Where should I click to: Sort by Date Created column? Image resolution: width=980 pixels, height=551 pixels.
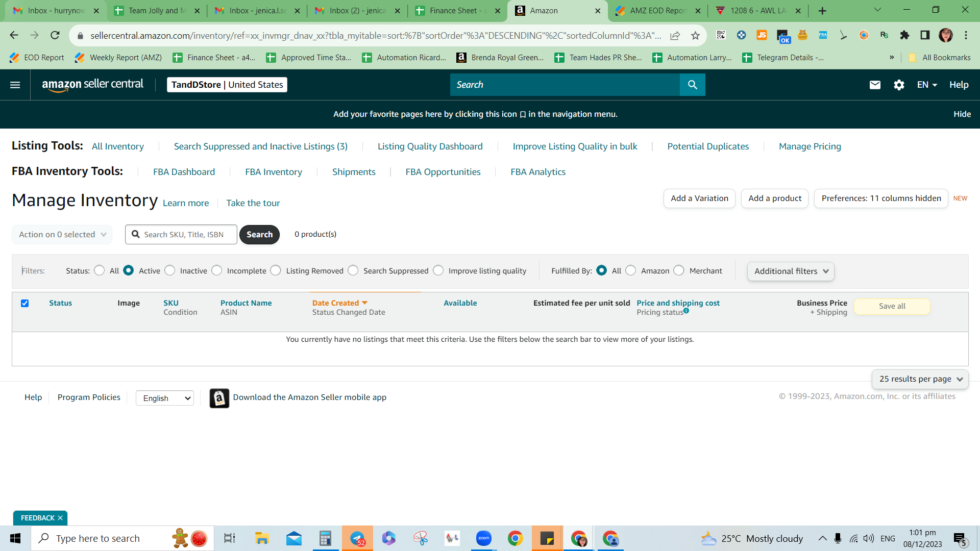pos(340,303)
